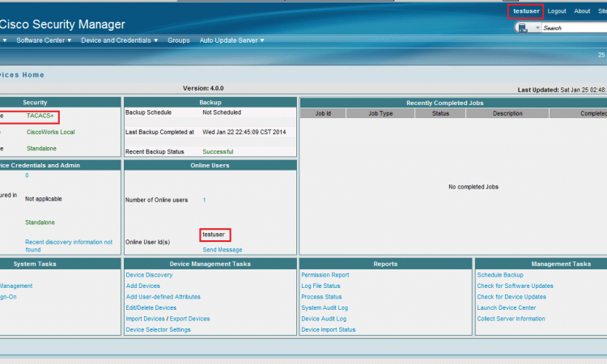
Task: Open Device Audit Log report
Action: [x=324, y=319]
